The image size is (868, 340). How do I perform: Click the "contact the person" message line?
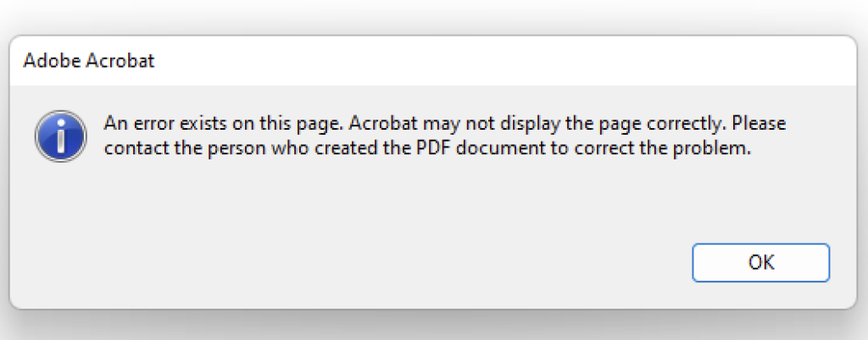427,149
